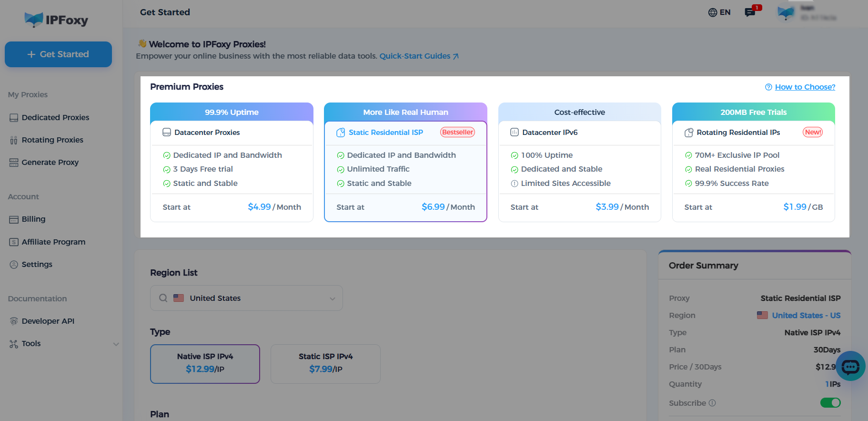This screenshot has height=421, width=868.
Task: Select the Rotating Residential IPs card
Action: 753,162
